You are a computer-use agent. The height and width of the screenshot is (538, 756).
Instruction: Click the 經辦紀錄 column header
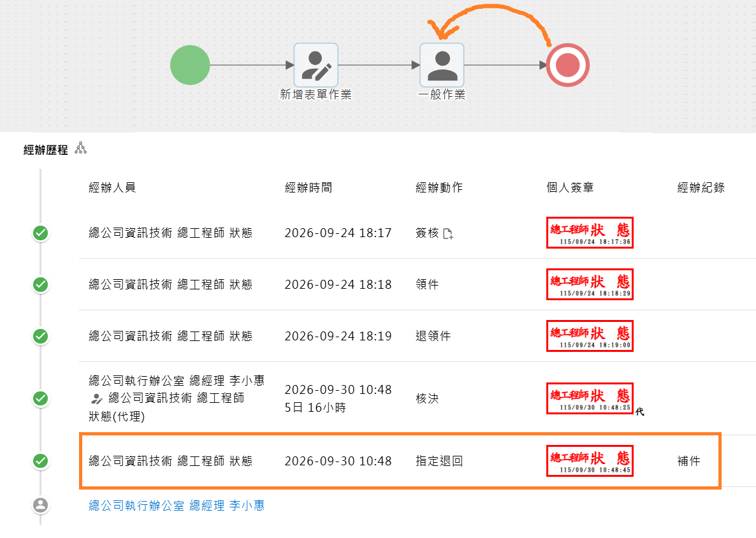tap(701, 187)
